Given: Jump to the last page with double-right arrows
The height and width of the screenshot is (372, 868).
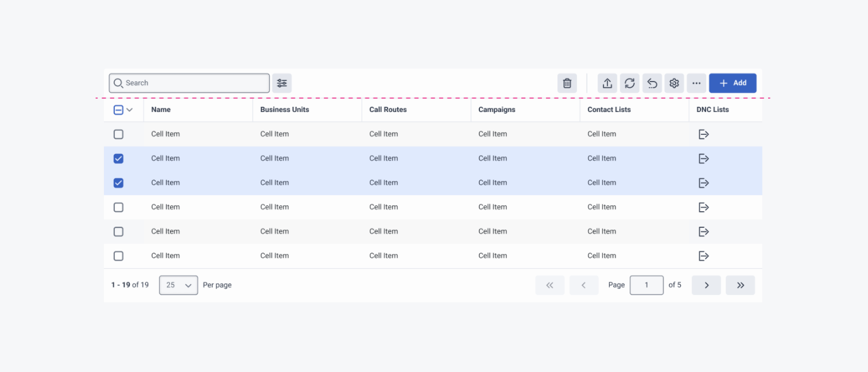Looking at the screenshot, I should [741, 285].
